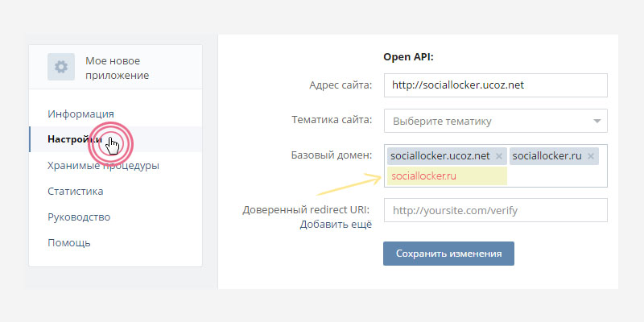View the Статистика section
This screenshot has width=644, height=322.
pos(75,192)
